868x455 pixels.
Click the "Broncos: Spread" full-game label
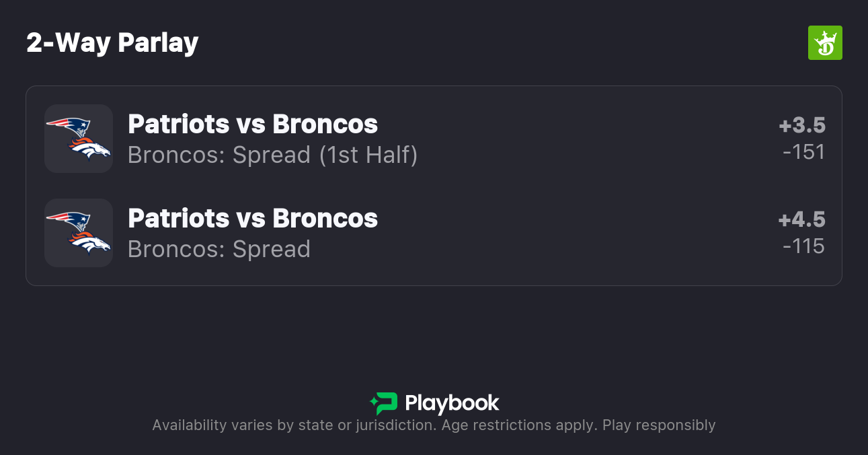(x=219, y=250)
